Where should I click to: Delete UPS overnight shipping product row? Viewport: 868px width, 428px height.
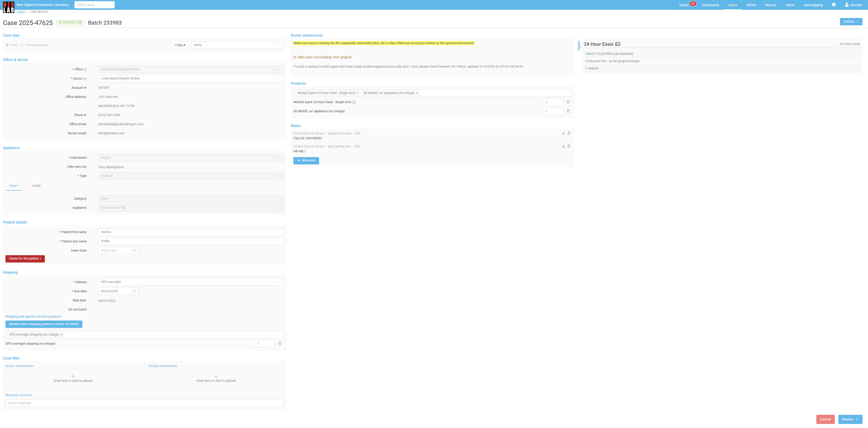click(x=280, y=344)
